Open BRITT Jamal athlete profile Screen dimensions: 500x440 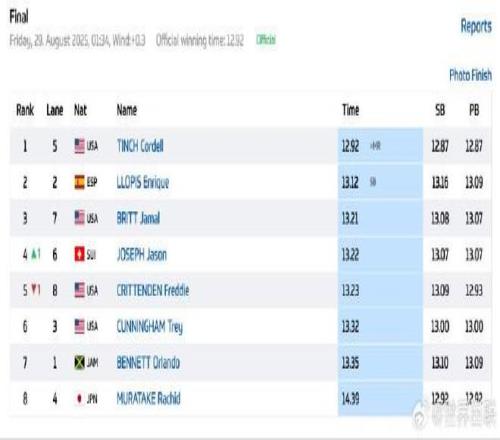coord(138,218)
